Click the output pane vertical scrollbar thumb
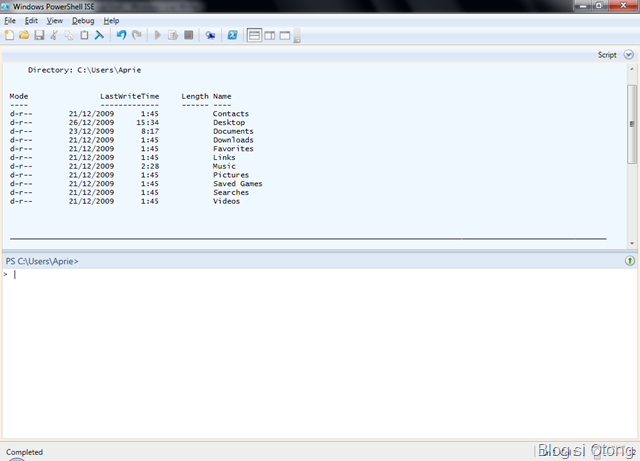640x461 pixels. (632, 124)
